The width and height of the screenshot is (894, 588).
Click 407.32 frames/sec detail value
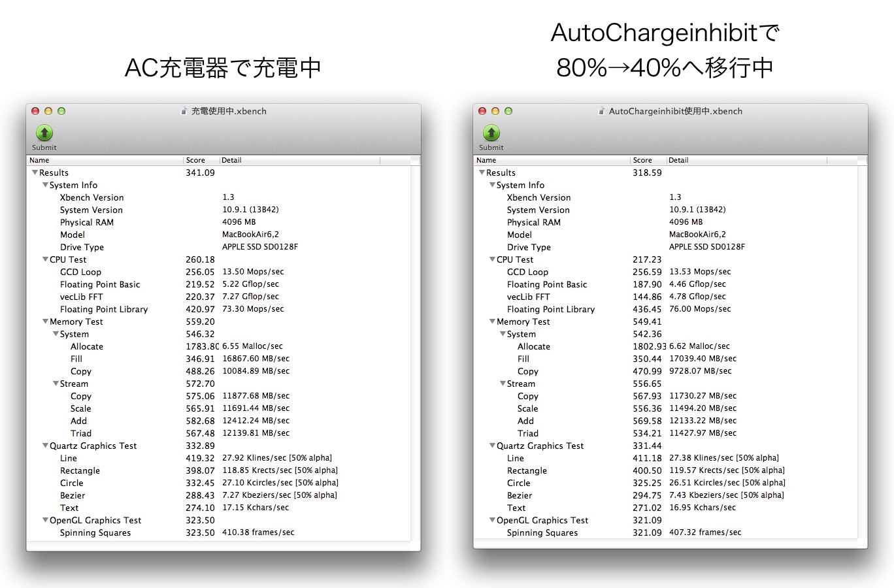[705, 532]
